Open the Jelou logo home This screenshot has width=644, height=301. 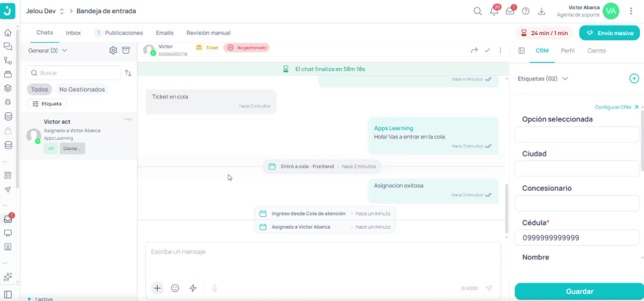pyautogui.click(x=8, y=11)
